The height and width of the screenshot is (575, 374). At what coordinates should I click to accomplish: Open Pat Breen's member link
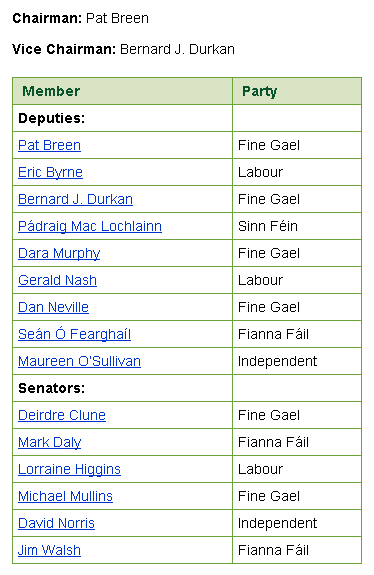[50, 145]
